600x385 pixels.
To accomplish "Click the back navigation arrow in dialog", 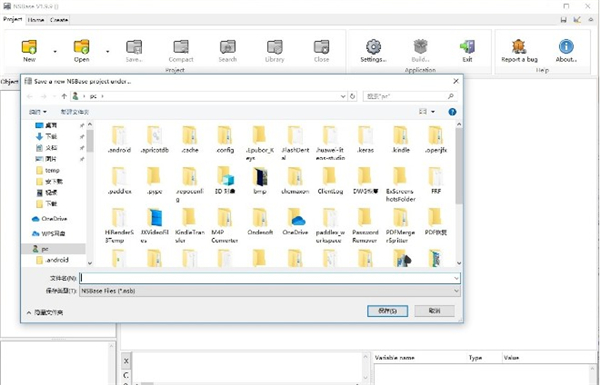I will tap(29, 96).
